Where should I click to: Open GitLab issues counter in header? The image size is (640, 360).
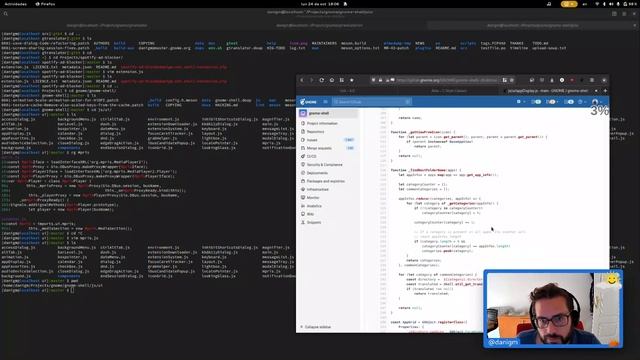(536, 102)
